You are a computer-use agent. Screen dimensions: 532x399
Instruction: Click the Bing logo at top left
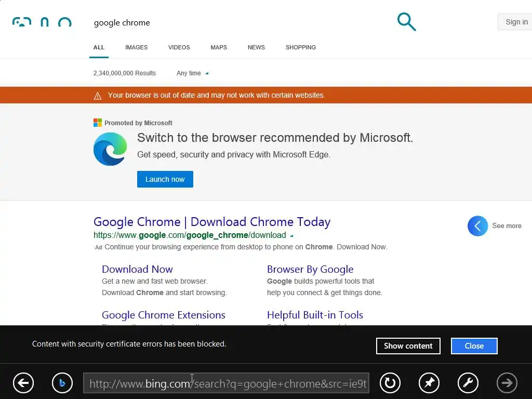(42, 22)
